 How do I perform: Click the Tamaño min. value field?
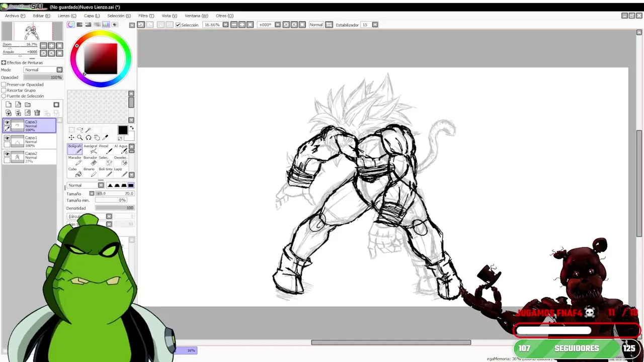tap(111, 200)
